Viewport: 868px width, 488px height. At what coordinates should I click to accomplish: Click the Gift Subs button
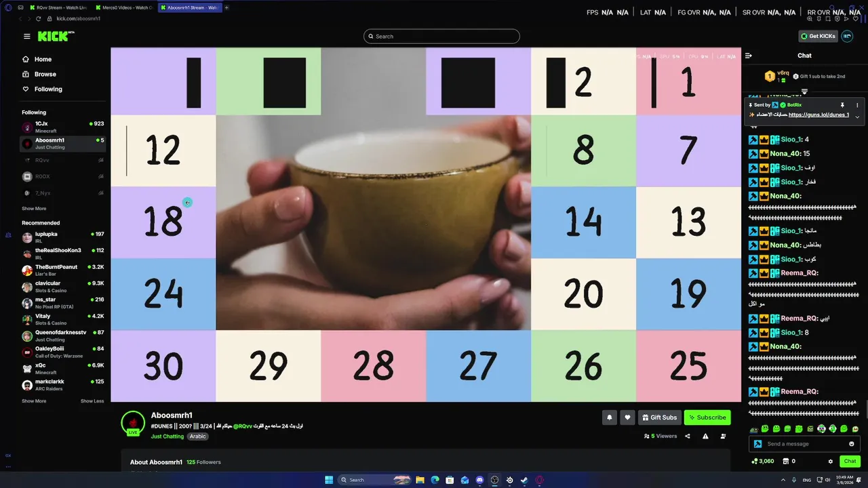click(660, 418)
